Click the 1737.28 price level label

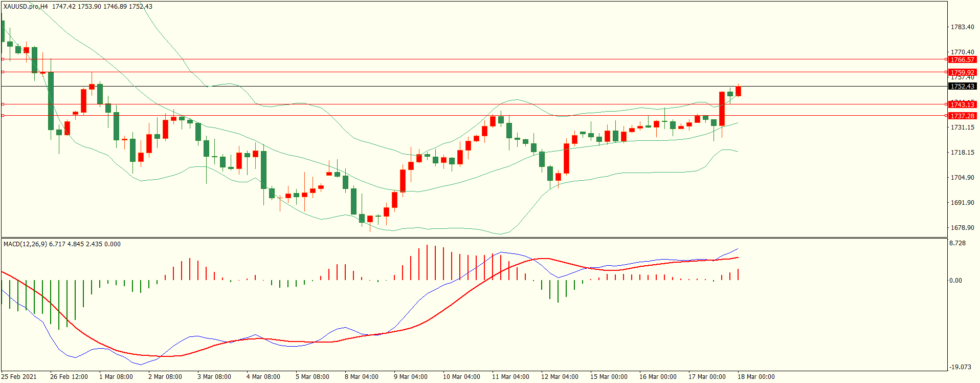click(x=962, y=116)
